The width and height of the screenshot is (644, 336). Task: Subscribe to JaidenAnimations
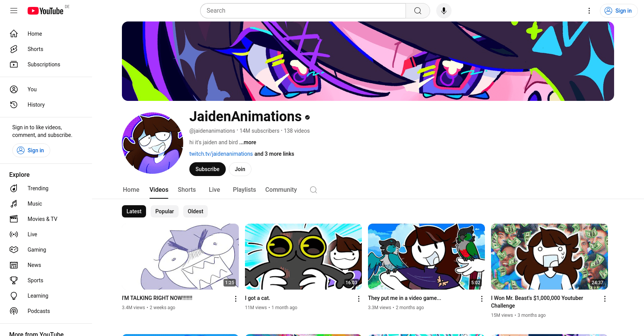click(x=207, y=169)
